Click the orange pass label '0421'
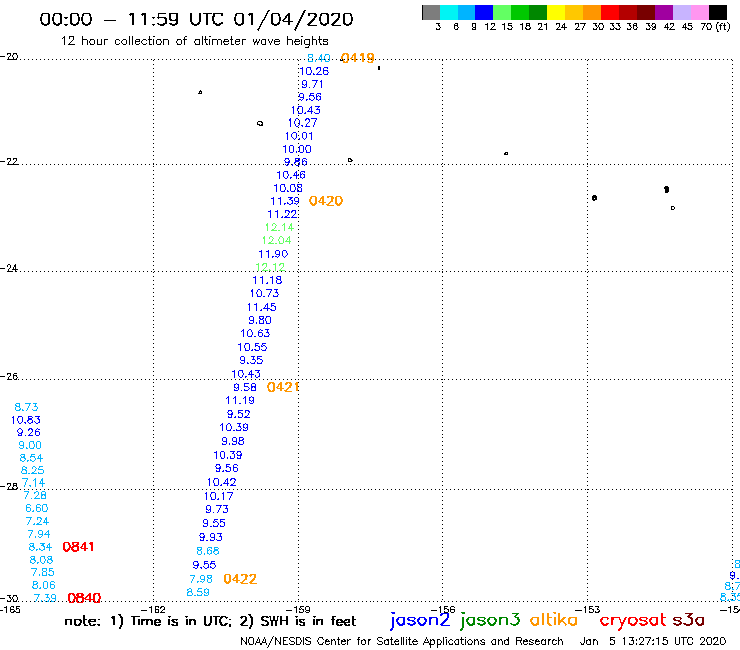The width and height of the screenshot is (740, 650). click(283, 387)
